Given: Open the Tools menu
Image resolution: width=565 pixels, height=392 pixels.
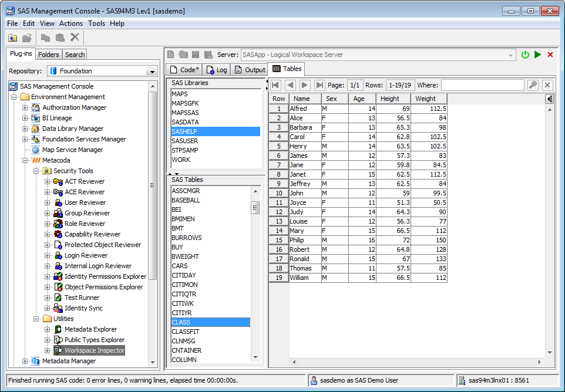Looking at the screenshot, I should tap(96, 23).
